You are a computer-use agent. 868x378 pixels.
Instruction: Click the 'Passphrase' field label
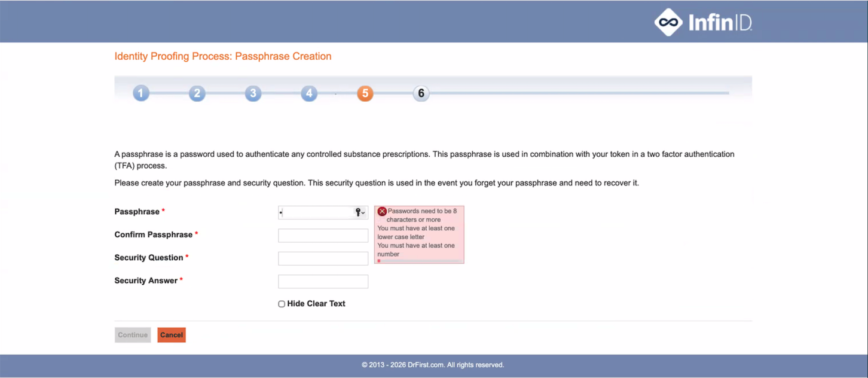(137, 212)
